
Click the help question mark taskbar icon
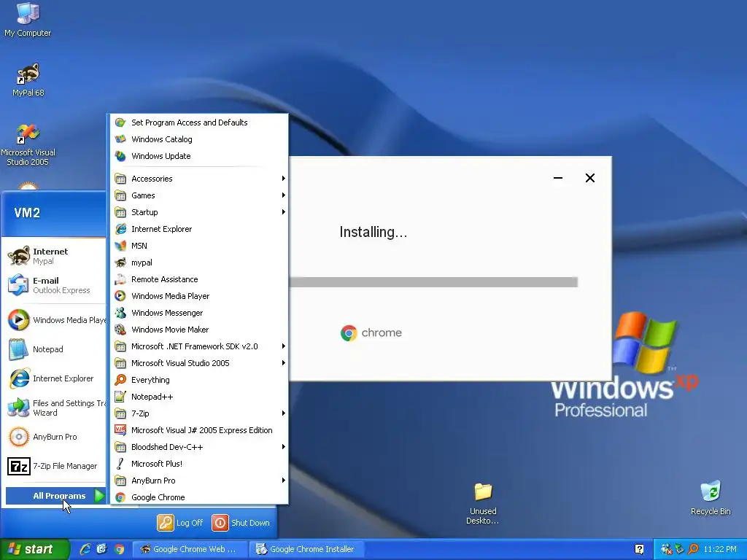point(639,549)
